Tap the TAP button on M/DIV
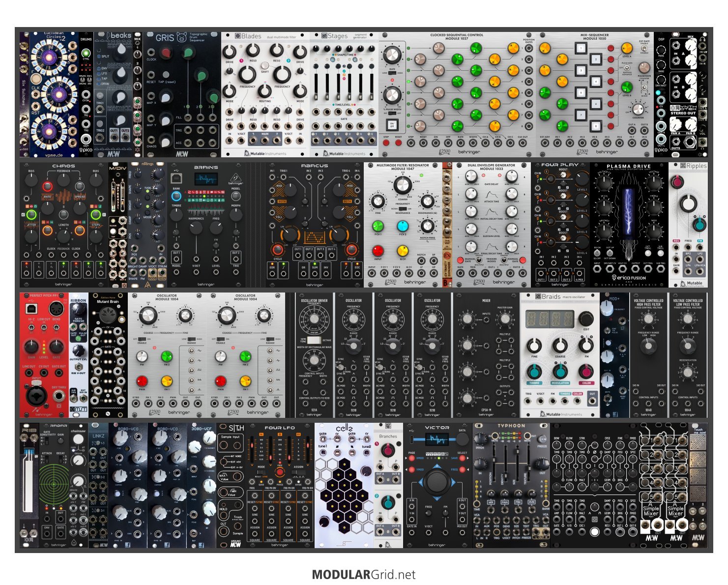The width and height of the screenshot is (728, 585). click(113, 231)
